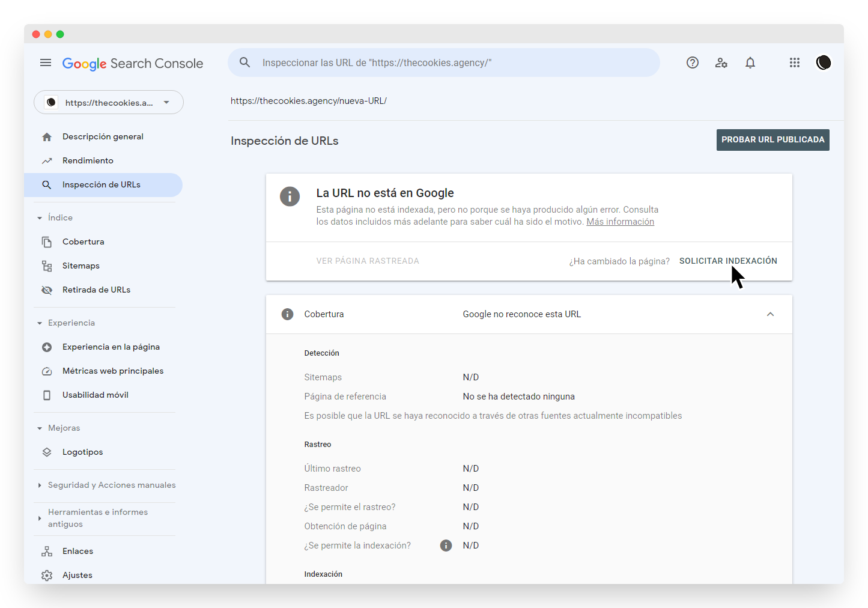Click the info icon next to ¿Se permite la indexación?

coord(446,546)
